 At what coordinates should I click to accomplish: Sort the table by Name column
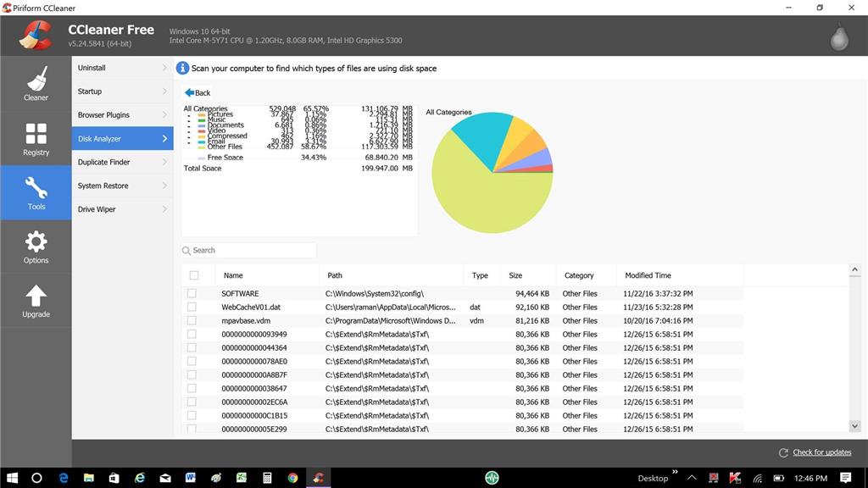233,275
